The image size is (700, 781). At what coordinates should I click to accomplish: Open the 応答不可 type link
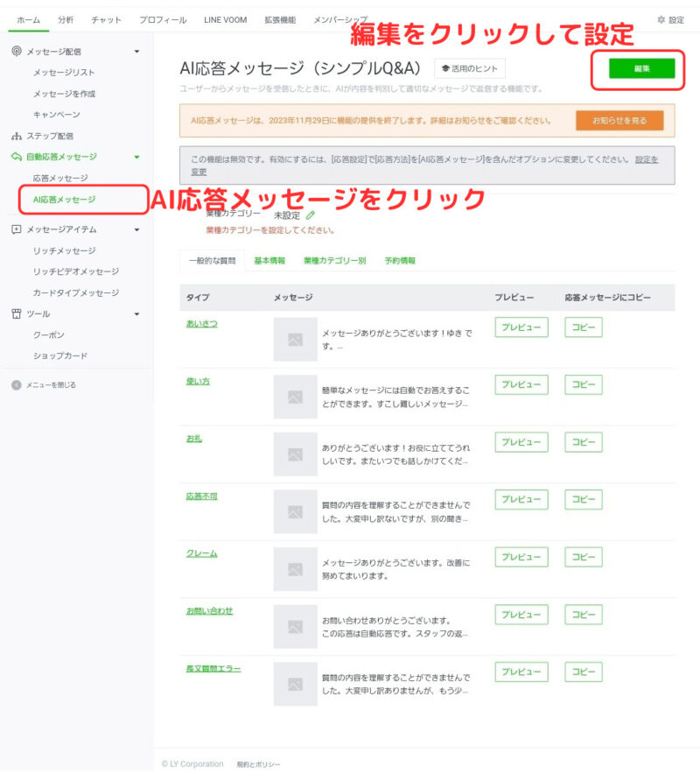point(201,496)
